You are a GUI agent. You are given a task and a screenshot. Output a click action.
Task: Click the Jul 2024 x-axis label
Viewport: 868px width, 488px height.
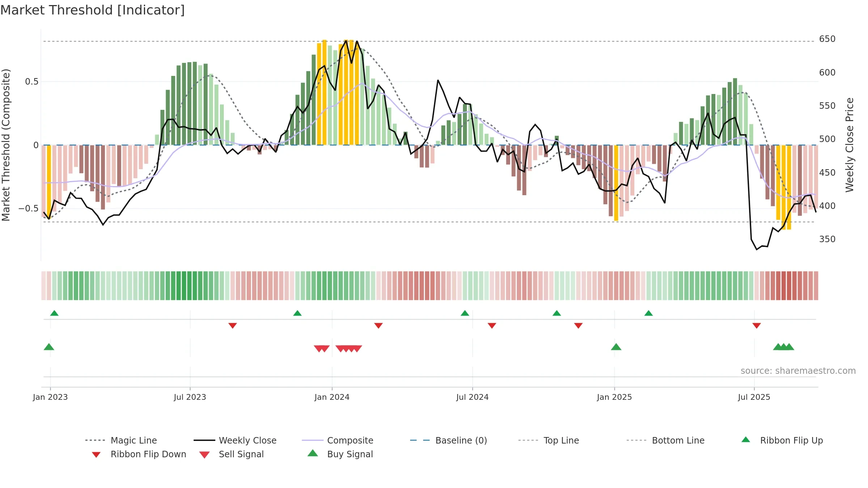tap(472, 397)
